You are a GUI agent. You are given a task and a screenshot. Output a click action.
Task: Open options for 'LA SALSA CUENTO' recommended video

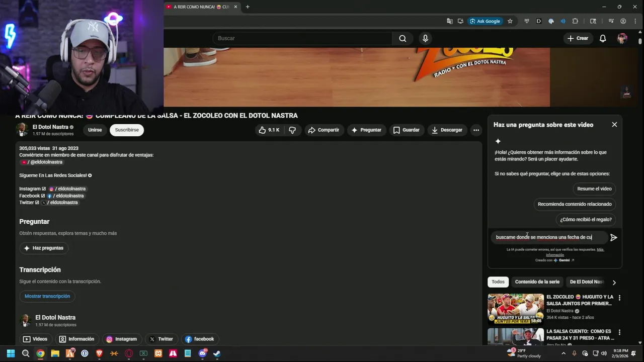[619, 332]
